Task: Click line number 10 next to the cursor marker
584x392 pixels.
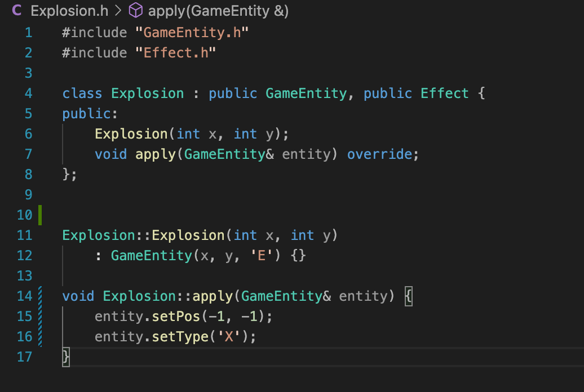Action: (x=25, y=215)
